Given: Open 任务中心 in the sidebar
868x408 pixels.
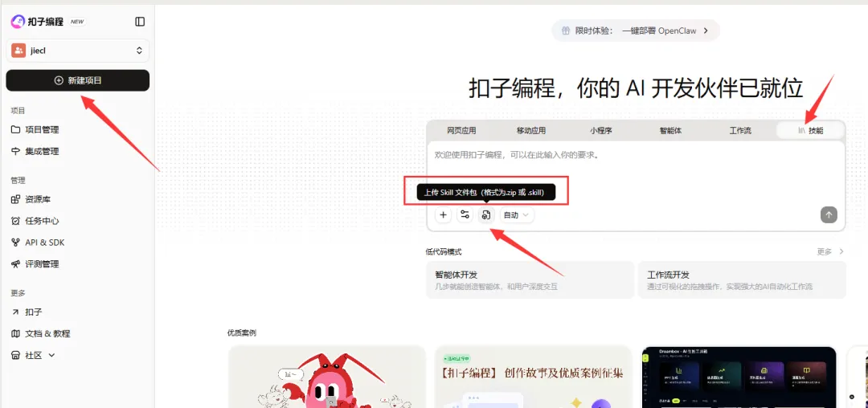Looking at the screenshot, I should 42,221.
